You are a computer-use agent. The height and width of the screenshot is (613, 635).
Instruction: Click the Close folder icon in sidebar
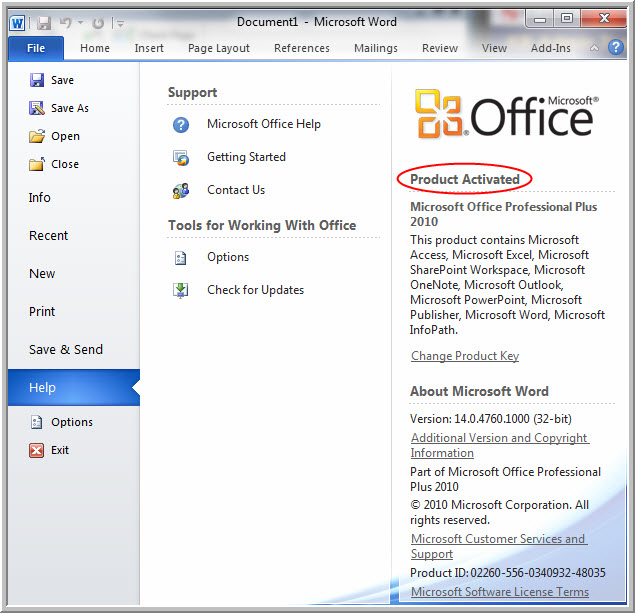37,164
